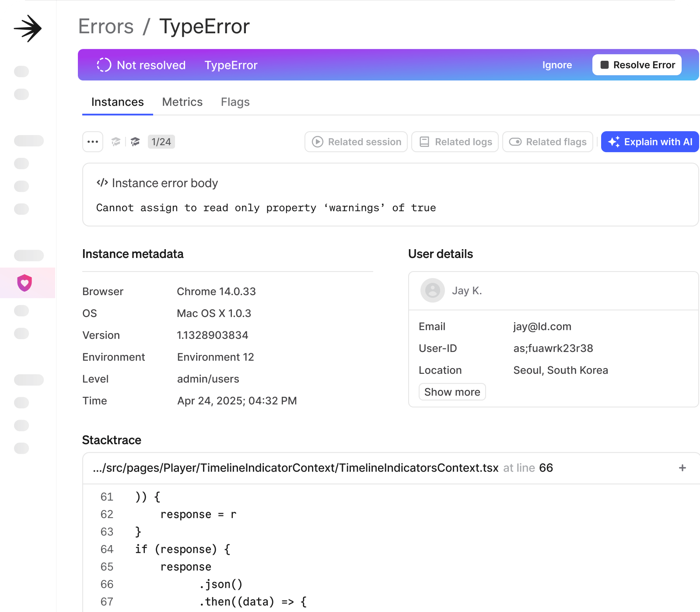The height and width of the screenshot is (612, 700).
Task: Switch to the Flags tab
Action: click(x=235, y=102)
